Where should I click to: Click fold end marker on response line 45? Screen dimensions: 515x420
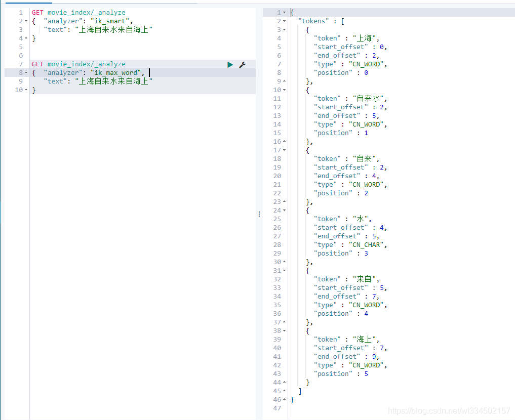[285, 391]
